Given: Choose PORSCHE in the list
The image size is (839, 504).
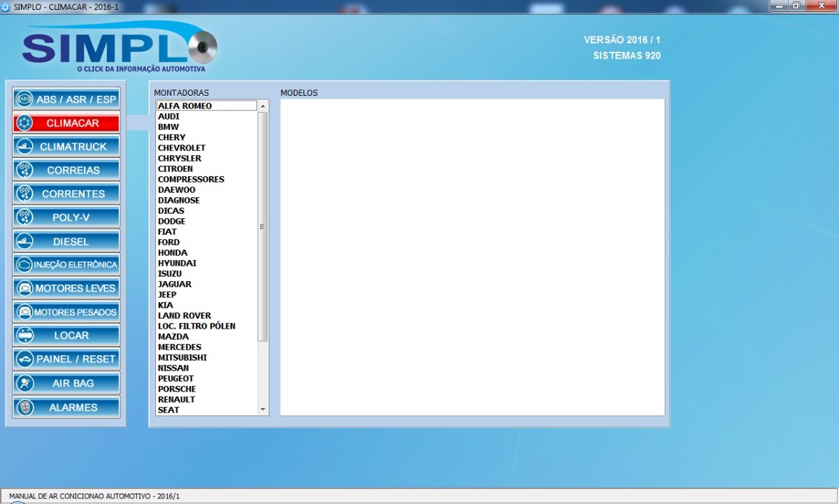Looking at the screenshot, I should tap(206, 389).
